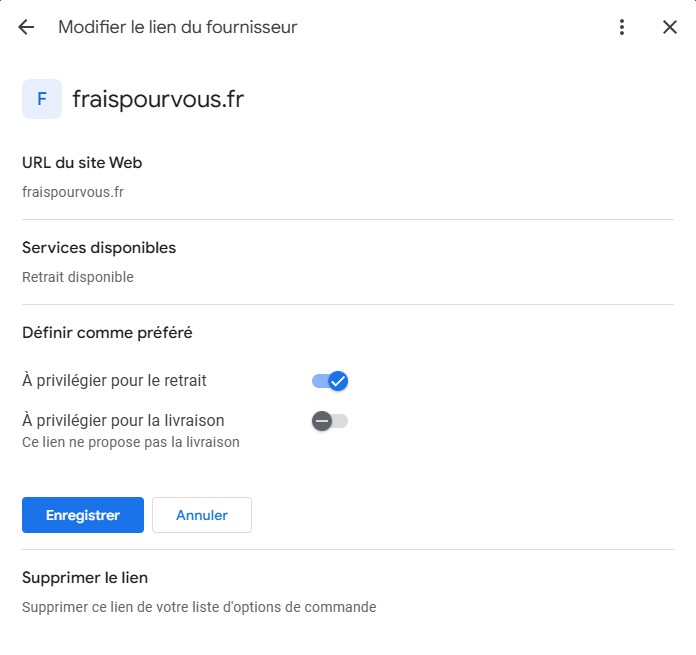696x655 pixels.
Task: Click the large fraispourvous.fr provider title
Action: click(x=158, y=99)
